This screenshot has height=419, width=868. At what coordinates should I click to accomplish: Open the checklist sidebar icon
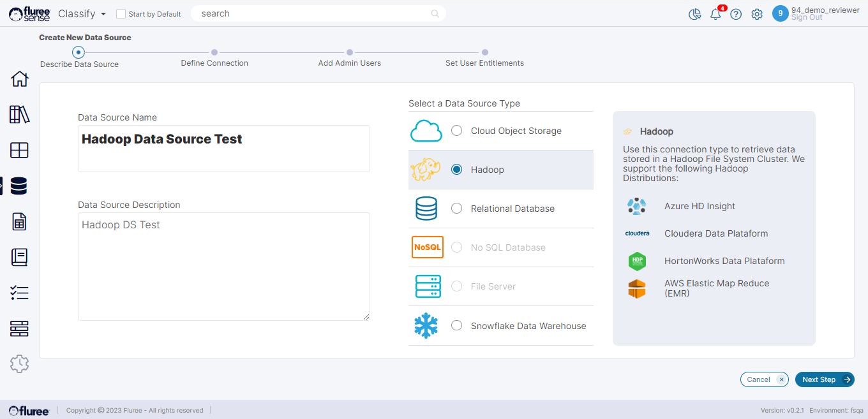pos(19,293)
